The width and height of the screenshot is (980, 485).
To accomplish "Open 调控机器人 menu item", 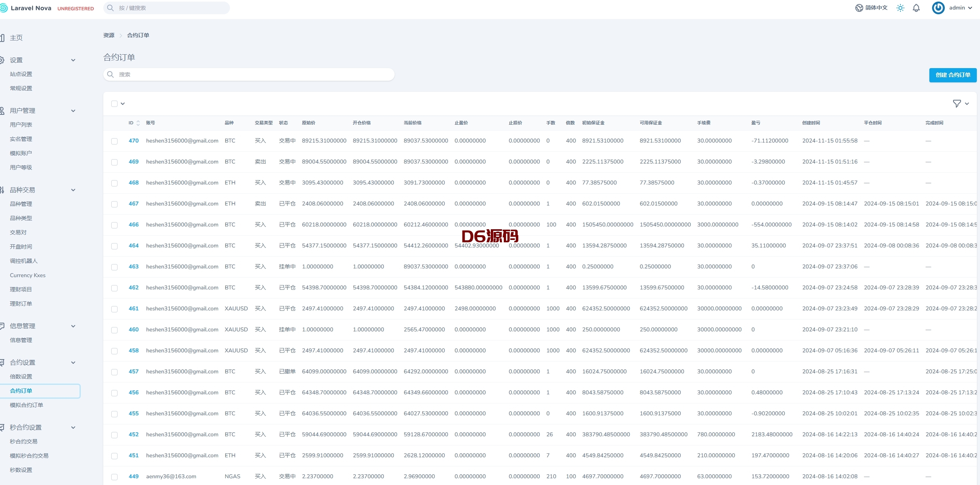I will point(24,261).
